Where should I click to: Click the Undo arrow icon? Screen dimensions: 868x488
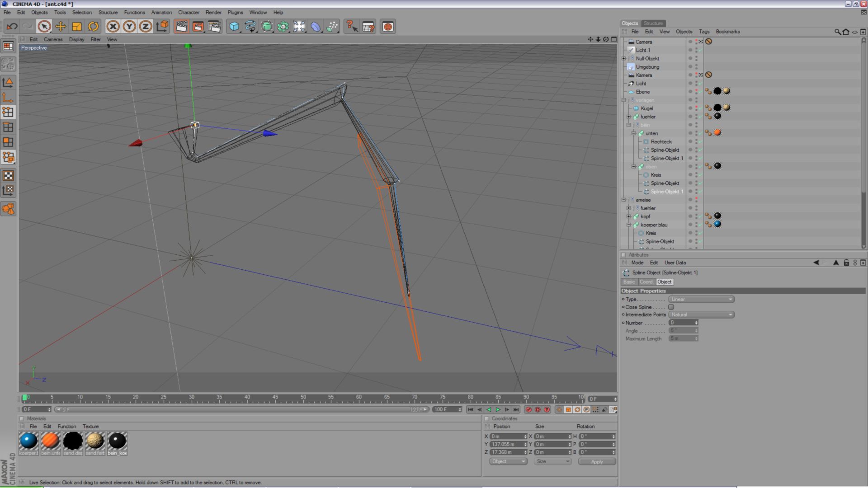click(x=12, y=27)
